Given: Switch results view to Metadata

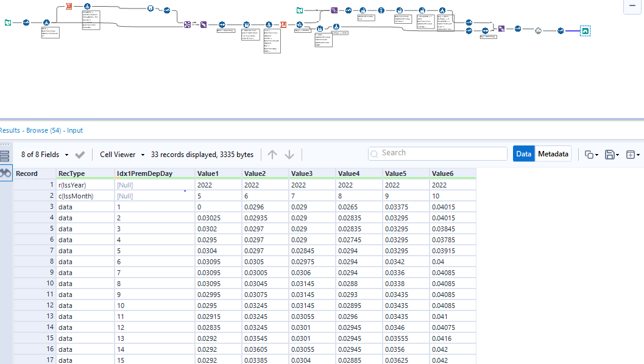Looking at the screenshot, I should click(x=554, y=154).
